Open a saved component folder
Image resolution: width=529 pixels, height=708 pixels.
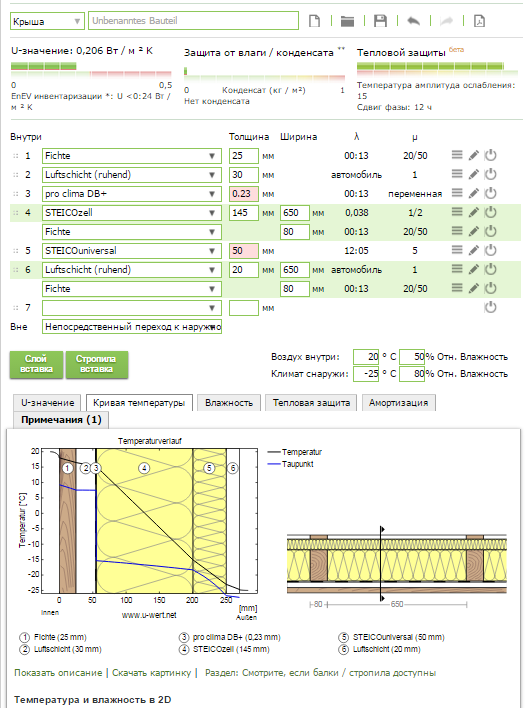click(x=347, y=21)
